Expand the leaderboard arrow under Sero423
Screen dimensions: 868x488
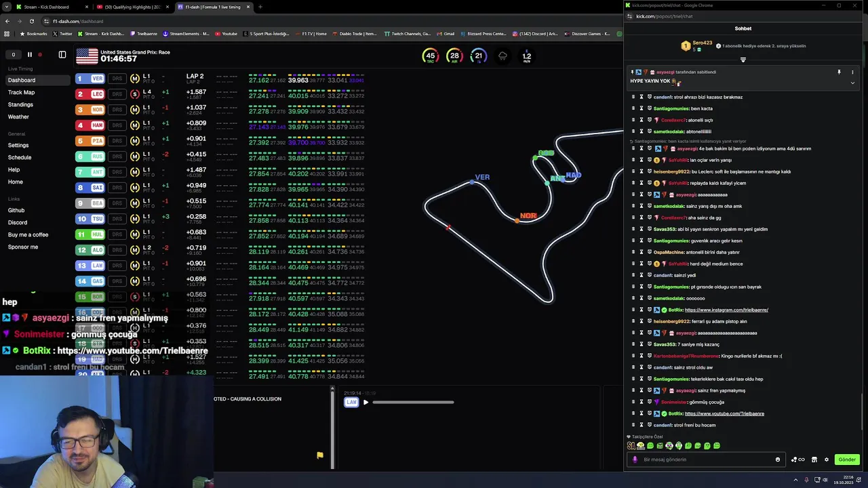(x=743, y=60)
